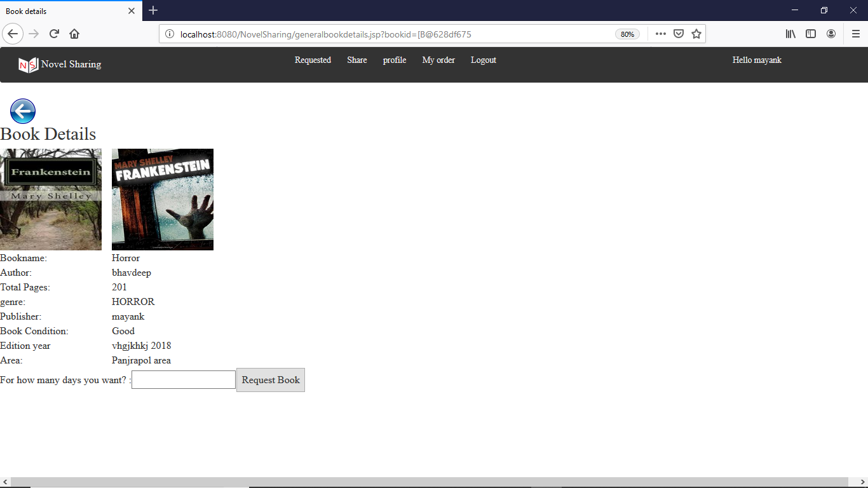
Task: Show site information icon in address bar
Action: click(170, 34)
